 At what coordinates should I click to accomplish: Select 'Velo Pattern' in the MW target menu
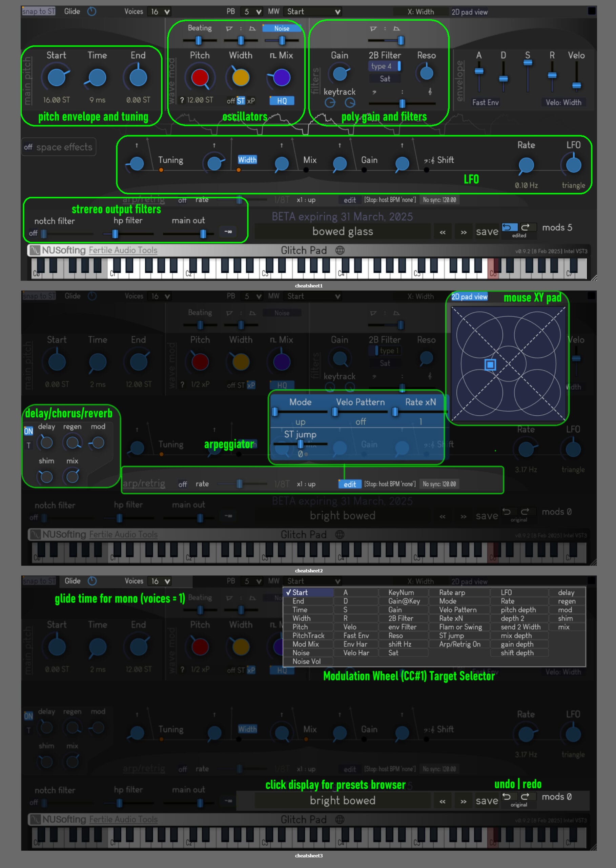(x=458, y=610)
